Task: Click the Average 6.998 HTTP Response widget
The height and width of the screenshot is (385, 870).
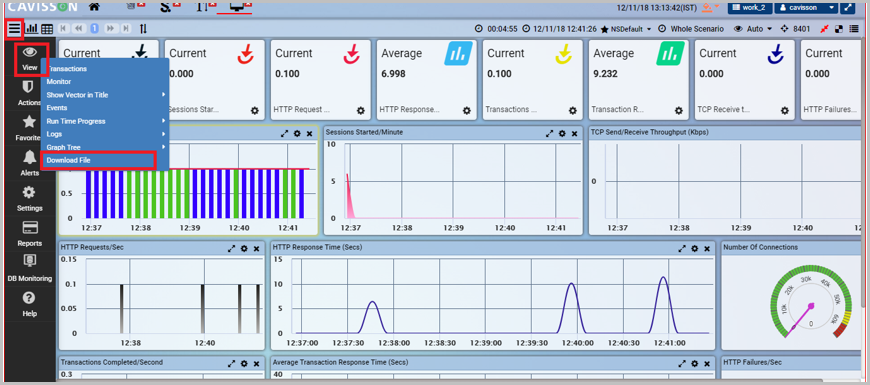Action: click(427, 79)
